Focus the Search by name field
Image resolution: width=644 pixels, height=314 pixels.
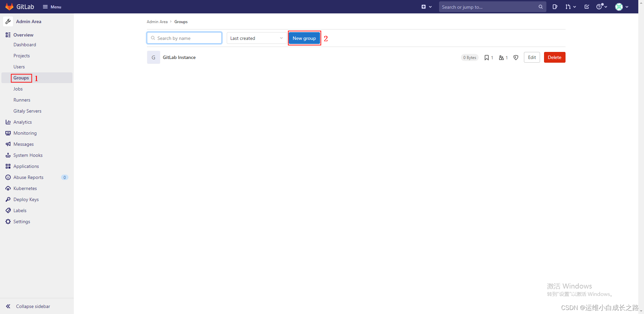coord(184,38)
